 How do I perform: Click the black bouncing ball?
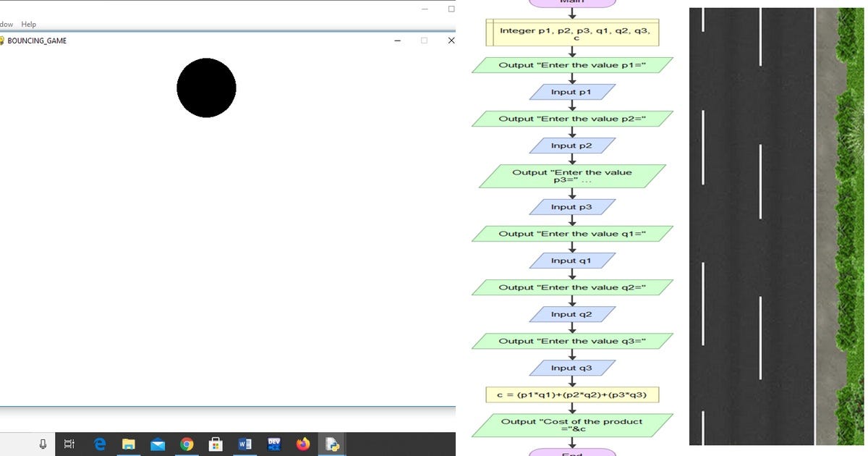point(207,88)
